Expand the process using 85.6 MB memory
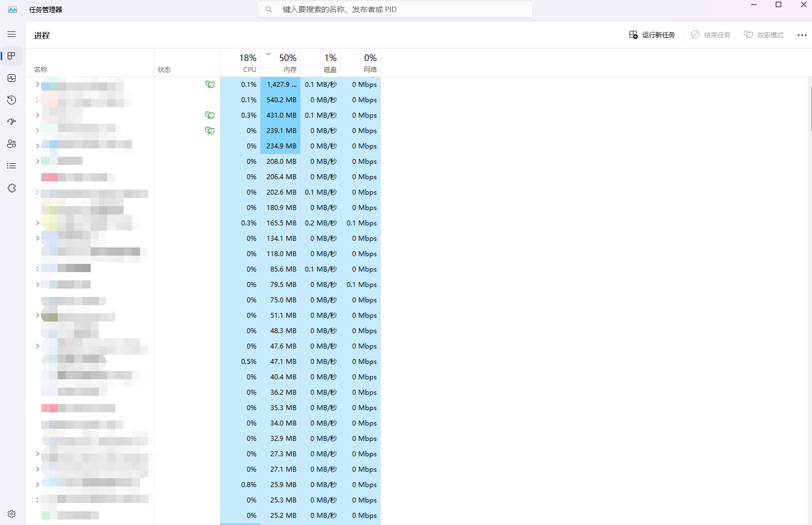812x525 pixels. pos(37,269)
